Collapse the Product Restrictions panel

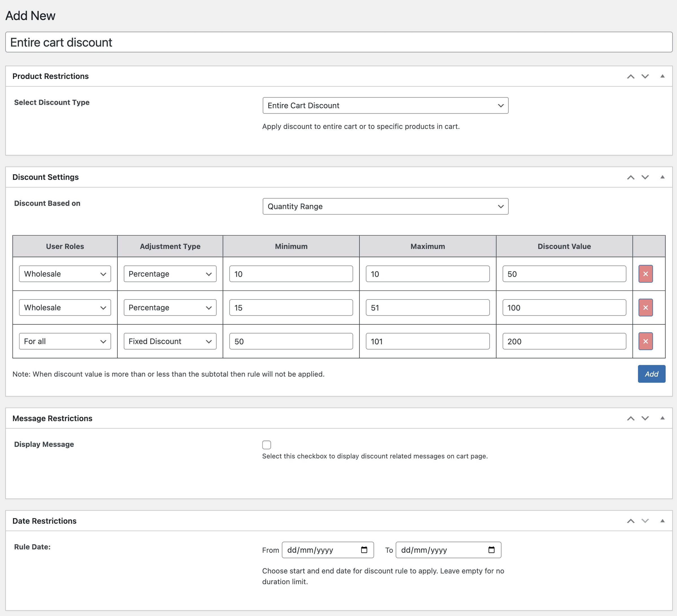point(663,76)
